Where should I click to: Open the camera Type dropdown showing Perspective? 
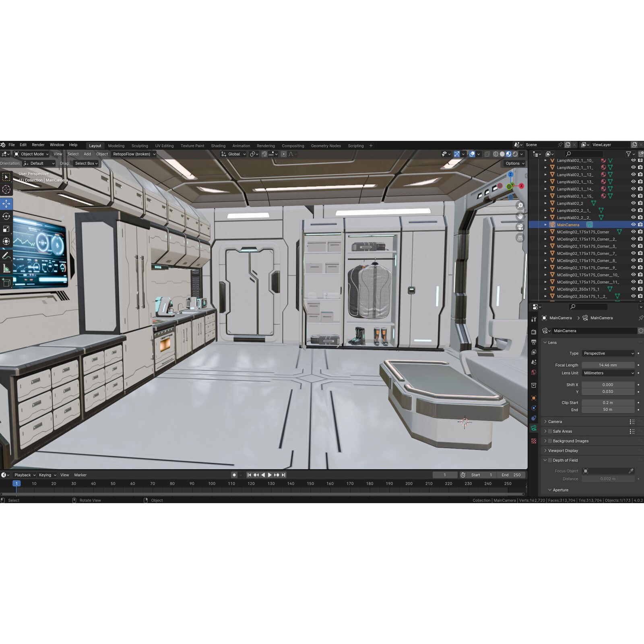(608, 353)
